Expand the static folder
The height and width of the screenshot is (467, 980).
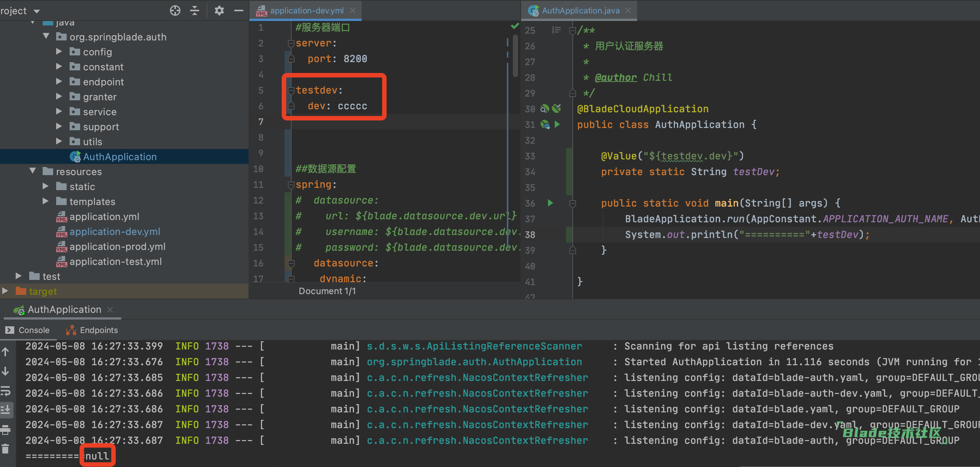pos(46,186)
